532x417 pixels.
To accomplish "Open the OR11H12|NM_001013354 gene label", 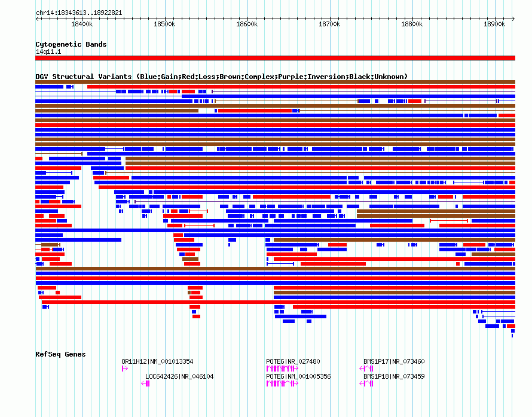I will coord(157,361).
